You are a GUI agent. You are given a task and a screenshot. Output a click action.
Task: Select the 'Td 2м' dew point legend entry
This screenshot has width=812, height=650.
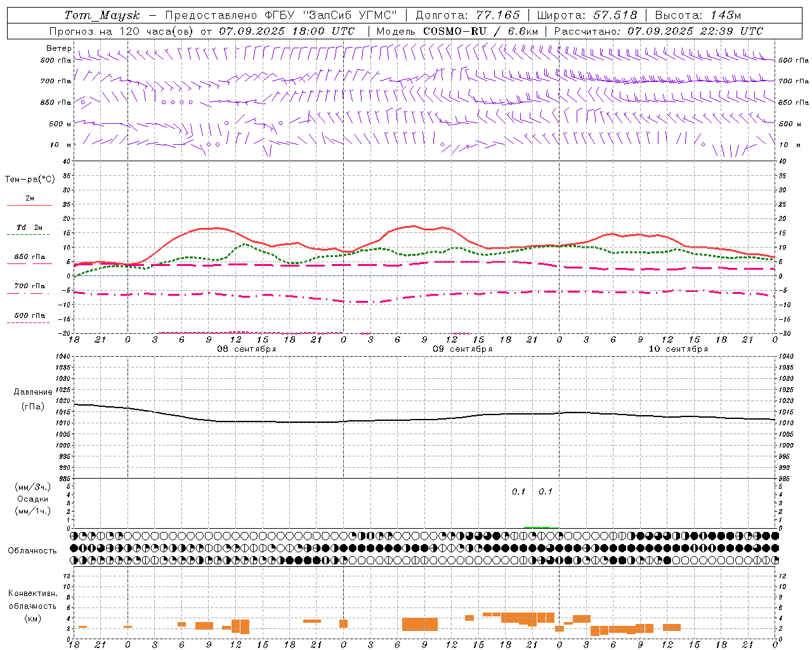pyautogui.click(x=30, y=227)
